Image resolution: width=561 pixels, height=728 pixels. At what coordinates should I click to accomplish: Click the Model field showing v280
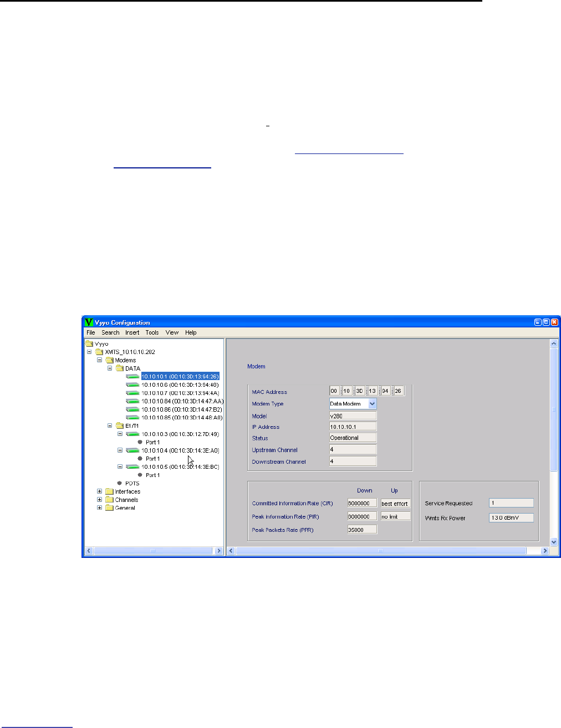click(x=353, y=416)
